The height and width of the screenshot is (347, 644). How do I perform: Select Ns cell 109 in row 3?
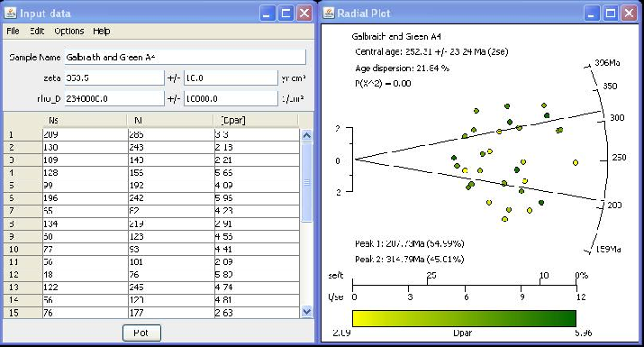[x=85, y=160]
